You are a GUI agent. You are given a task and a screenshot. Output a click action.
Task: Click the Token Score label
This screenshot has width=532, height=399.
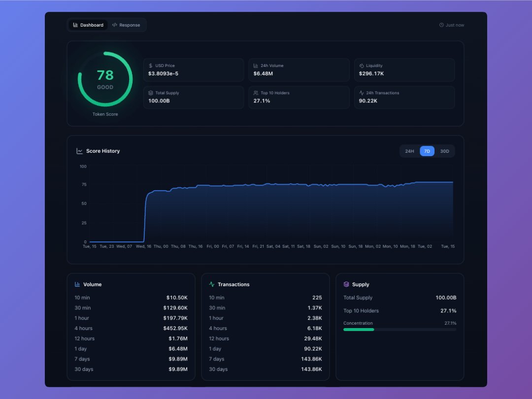point(105,114)
